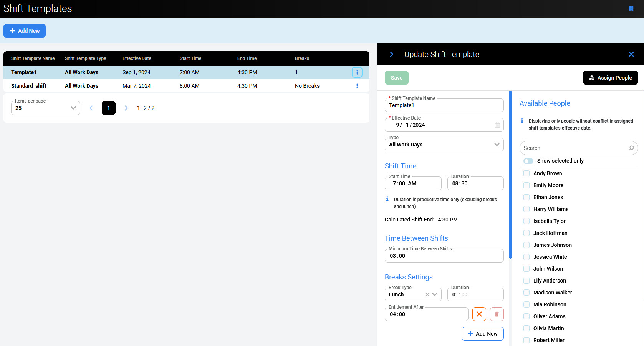Clear the Lunch break type selection
Screen dimensions: 644x346
coord(427,294)
